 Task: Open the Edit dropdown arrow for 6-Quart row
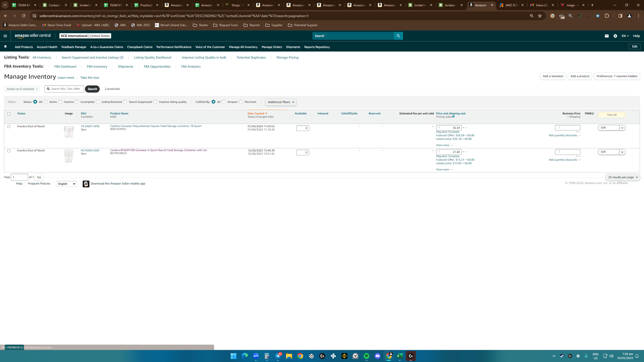click(x=622, y=152)
